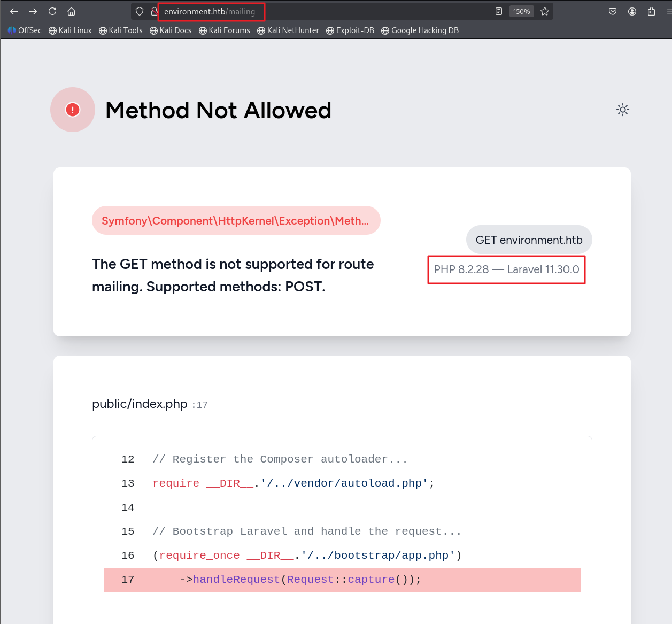Open the Kali NetHunter bookmark
This screenshot has height=624, width=672.
tap(288, 30)
